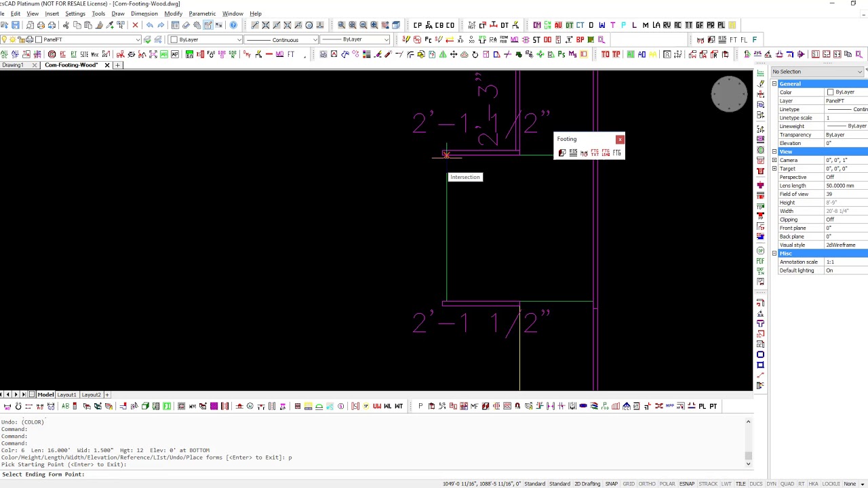Add a new drawing tab with plus button
868x488 pixels.
[x=117, y=65]
